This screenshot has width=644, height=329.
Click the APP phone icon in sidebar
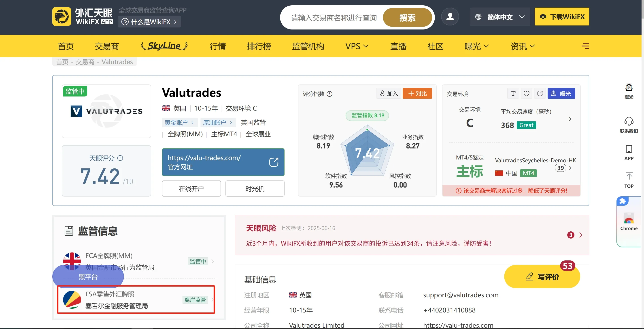[629, 149]
